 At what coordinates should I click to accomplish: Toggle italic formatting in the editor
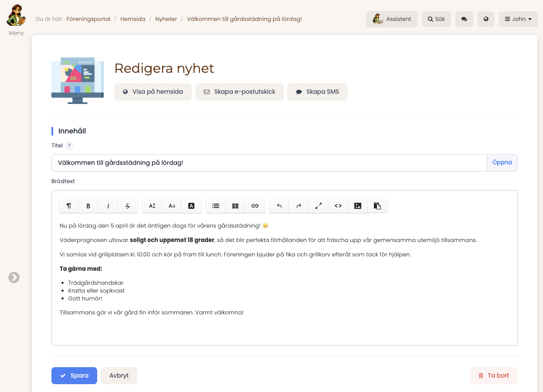(108, 206)
